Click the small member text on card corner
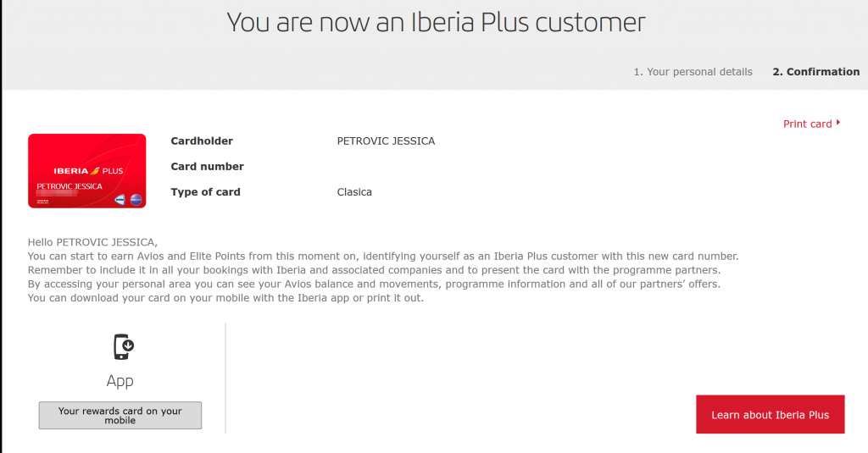The image size is (868, 453). [x=42, y=202]
